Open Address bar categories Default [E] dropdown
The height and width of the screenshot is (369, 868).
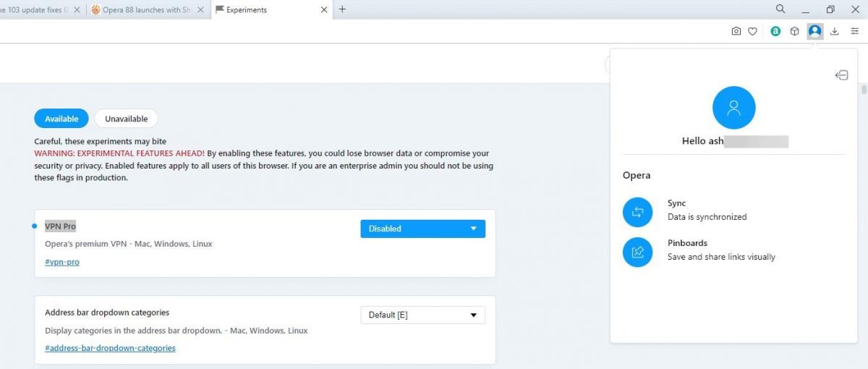[x=422, y=315]
